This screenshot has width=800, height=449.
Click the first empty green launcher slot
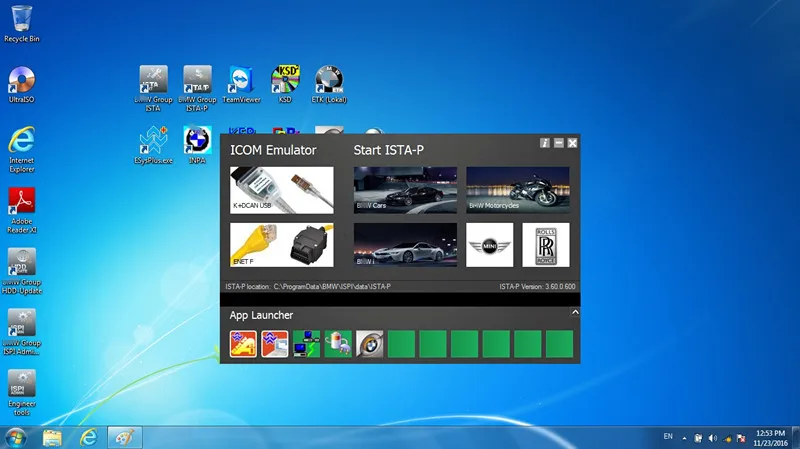[x=402, y=344]
